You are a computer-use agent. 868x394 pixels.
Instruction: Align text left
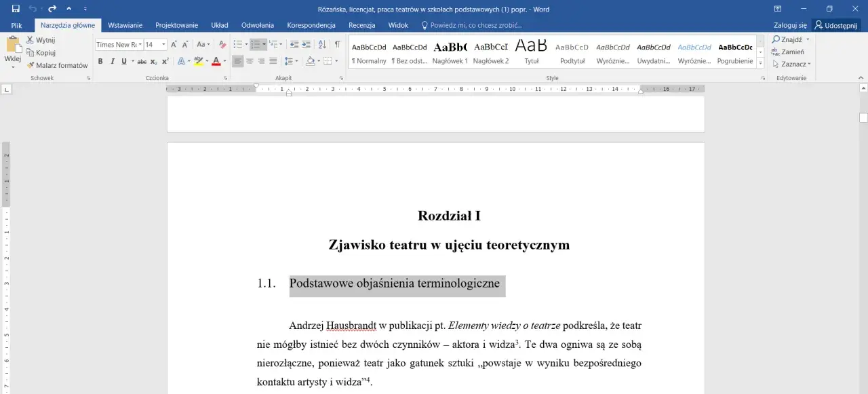[x=238, y=61]
